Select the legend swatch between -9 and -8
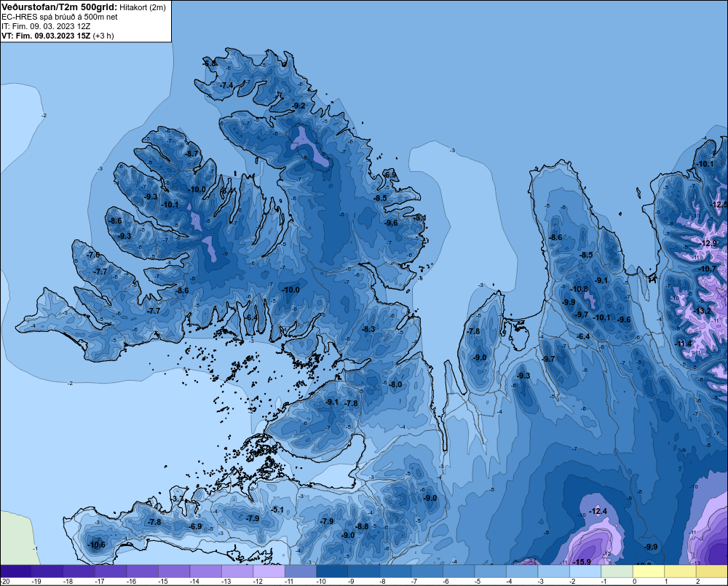Viewport: 728px width, 586px height. [x=364, y=571]
